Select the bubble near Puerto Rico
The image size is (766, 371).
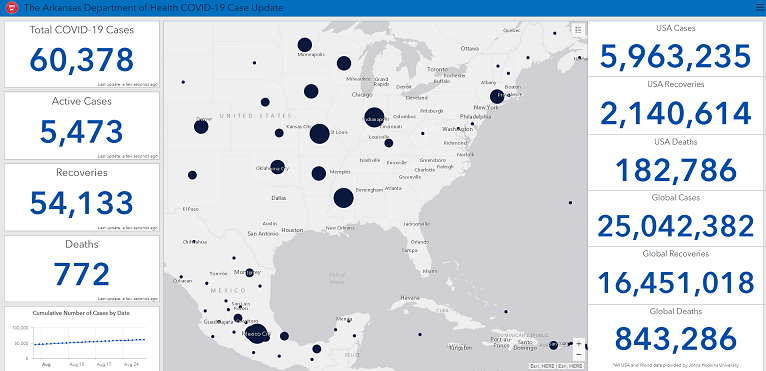click(553, 345)
